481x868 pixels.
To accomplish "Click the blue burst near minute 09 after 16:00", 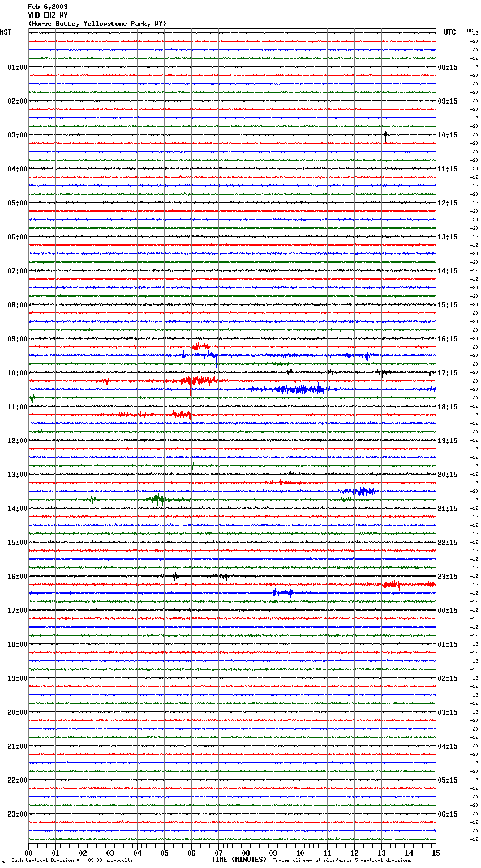I will coord(283,592).
